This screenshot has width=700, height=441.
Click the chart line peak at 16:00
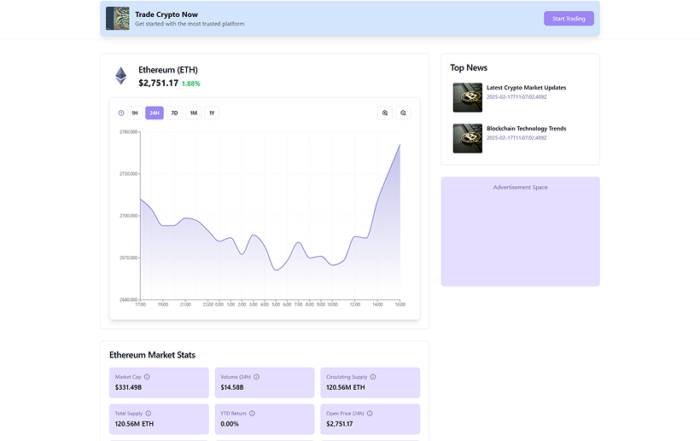coord(400,145)
